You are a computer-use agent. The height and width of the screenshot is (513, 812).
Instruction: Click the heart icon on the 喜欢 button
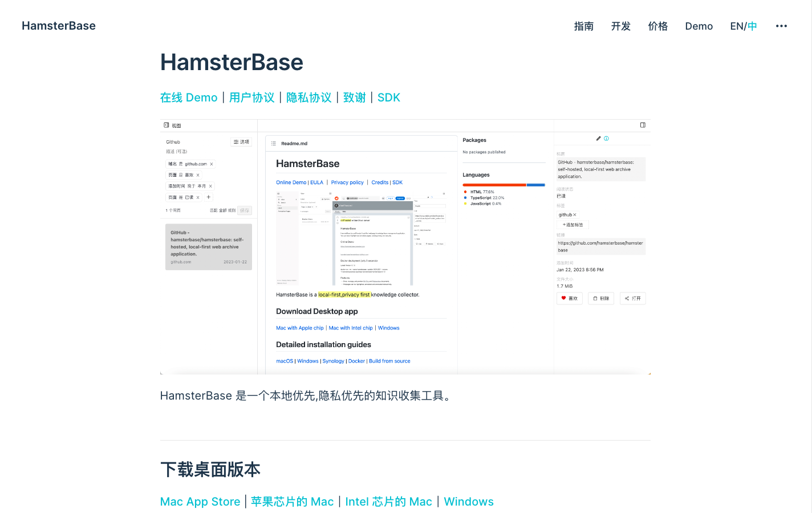[563, 298]
